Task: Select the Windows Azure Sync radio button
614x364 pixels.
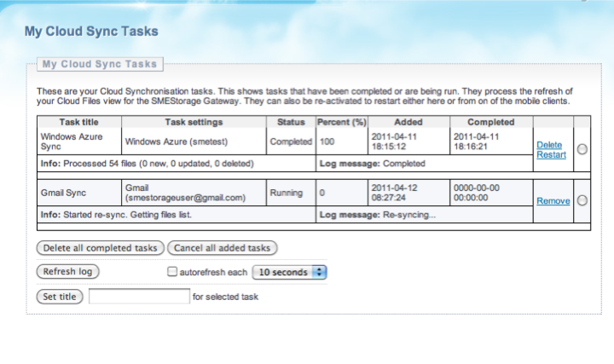Action: (582, 149)
